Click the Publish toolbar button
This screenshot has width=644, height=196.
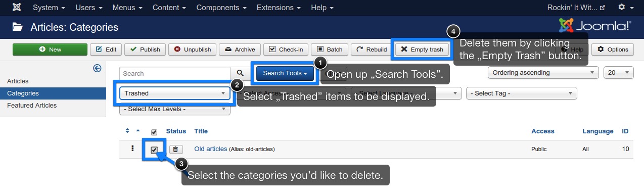click(x=145, y=50)
